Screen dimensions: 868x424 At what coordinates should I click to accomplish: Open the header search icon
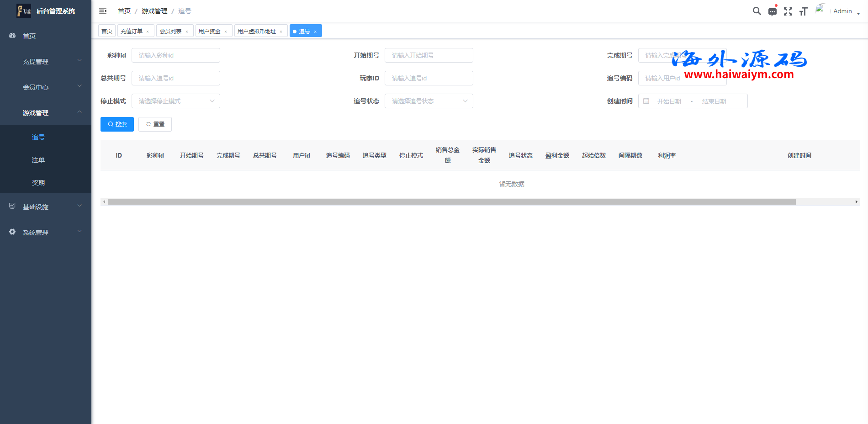click(757, 11)
